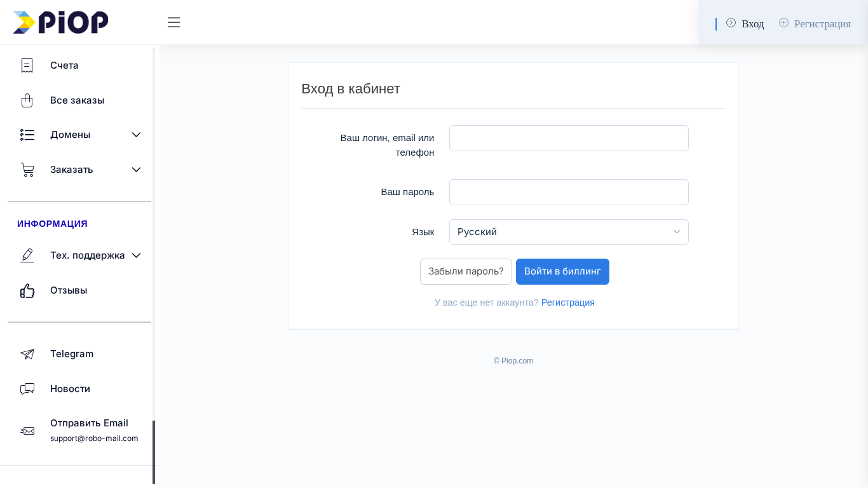Click the chat bubble Новости icon
The height and width of the screenshot is (488, 868).
[x=27, y=389]
